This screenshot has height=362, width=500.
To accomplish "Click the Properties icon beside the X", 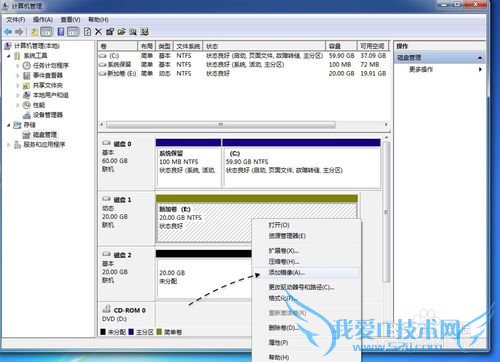I will (x=110, y=32).
